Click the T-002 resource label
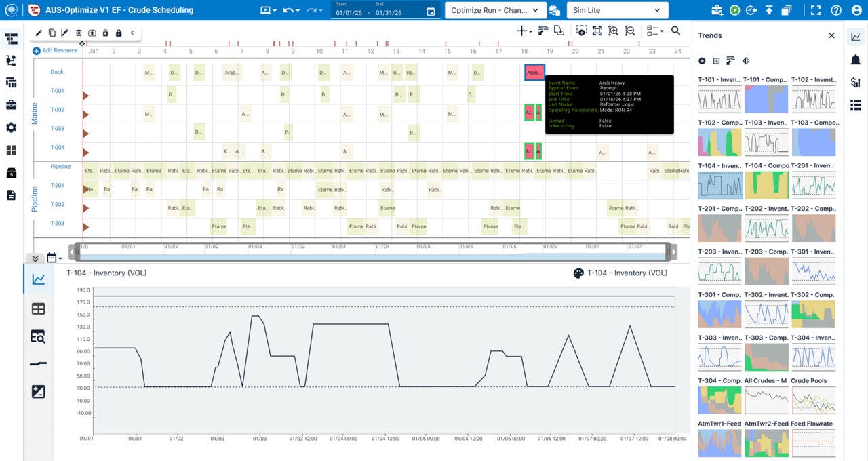The width and height of the screenshot is (868, 461). point(57,110)
